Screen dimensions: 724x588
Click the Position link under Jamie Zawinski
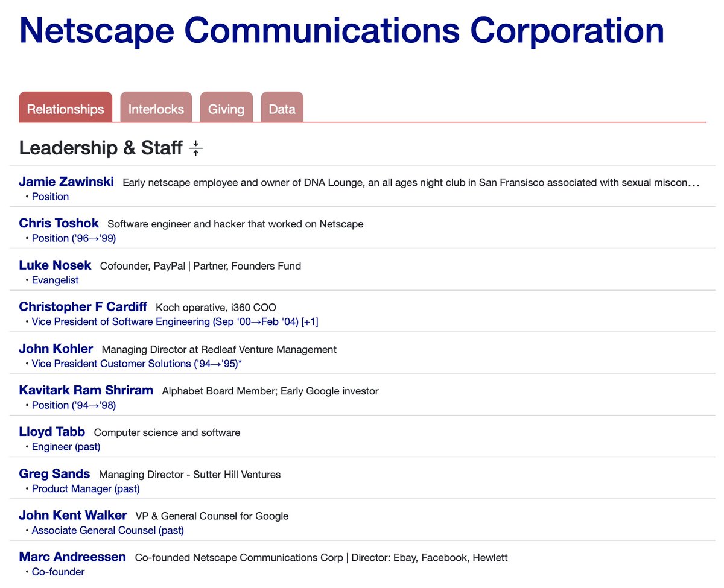click(50, 197)
